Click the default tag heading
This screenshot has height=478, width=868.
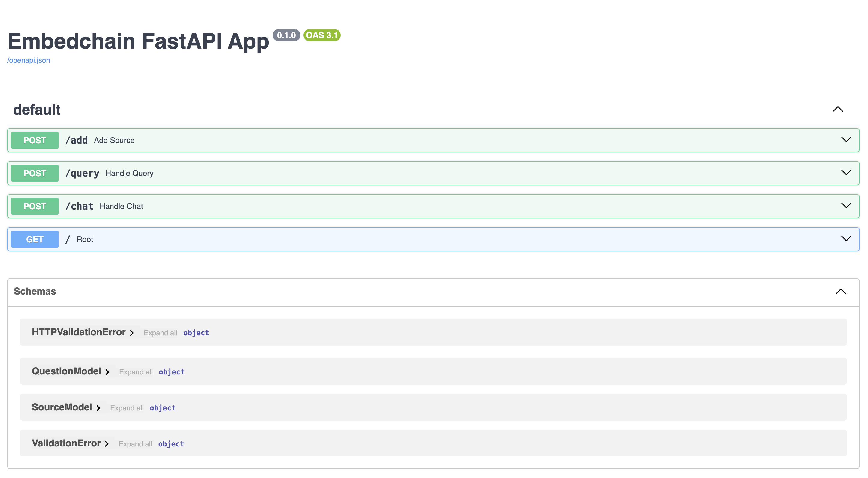(x=37, y=110)
